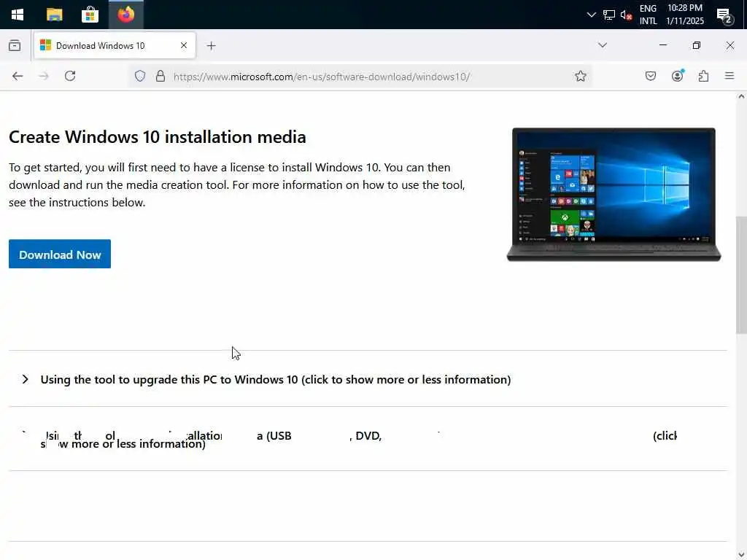Click the scrollbar down arrow
Image resolution: width=747 pixels, height=560 pixels.
pos(741,555)
